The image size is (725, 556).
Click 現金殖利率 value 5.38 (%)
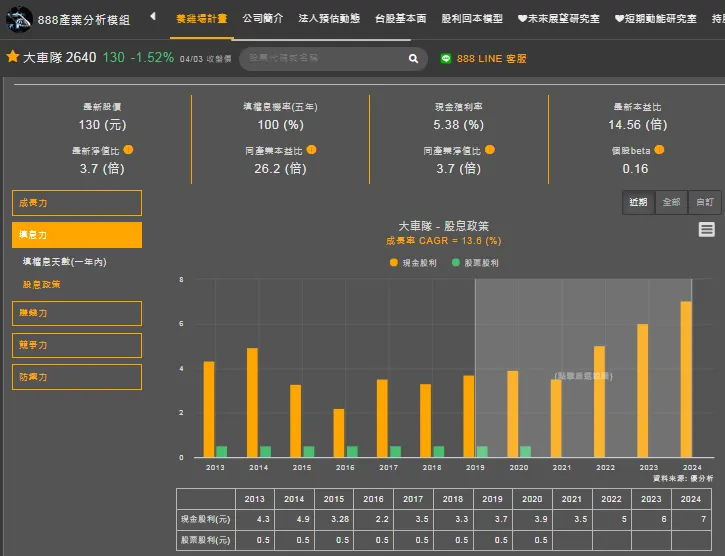(458, 125)
